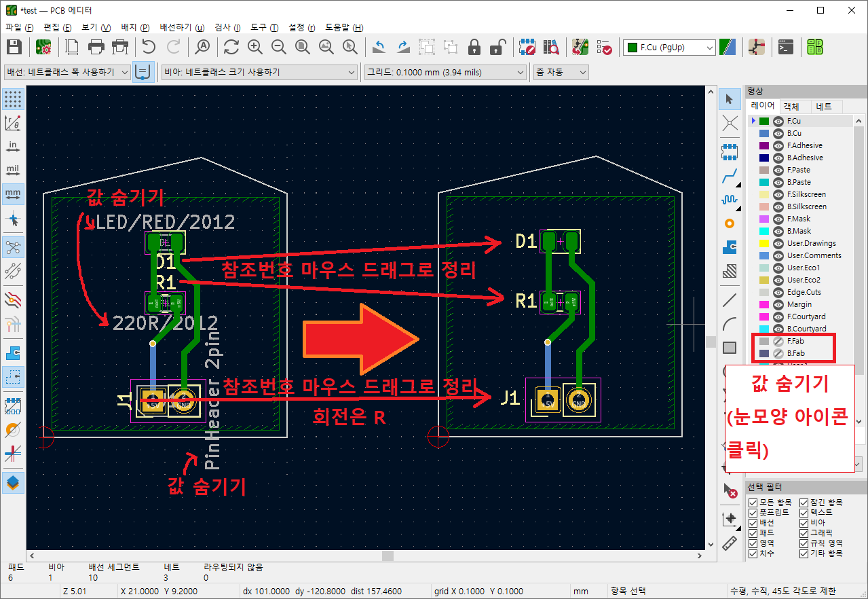Click the Print icon
Screen dimensions: 868x599
(x=96, y=47)
